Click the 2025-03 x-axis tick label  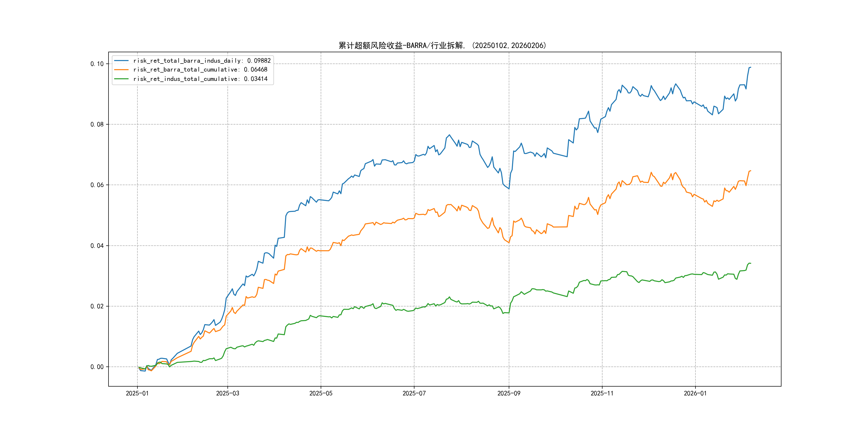click(227, 394)
